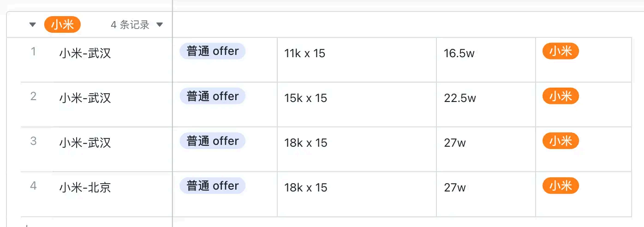Click 普通 offer tag in 小米-北京 row
Image resolution: width=644 pixels, height=227 pixels.
pyautogui.click(x=213, y=186)
